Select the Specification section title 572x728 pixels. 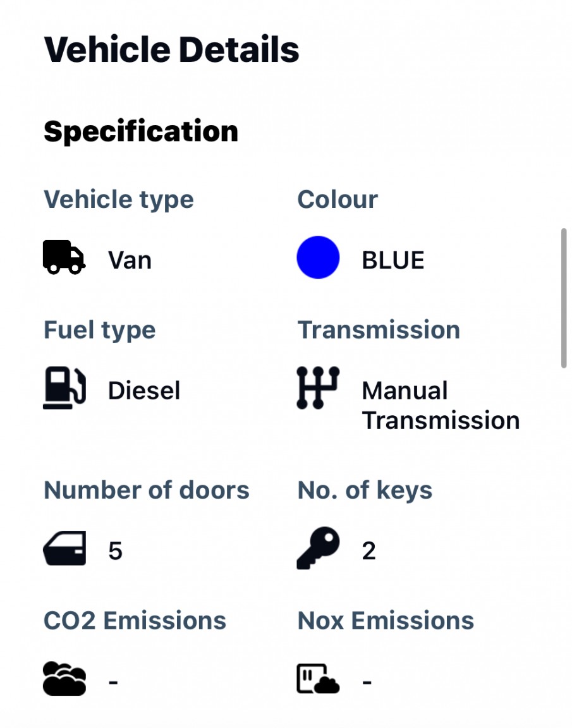click(140, 131)
